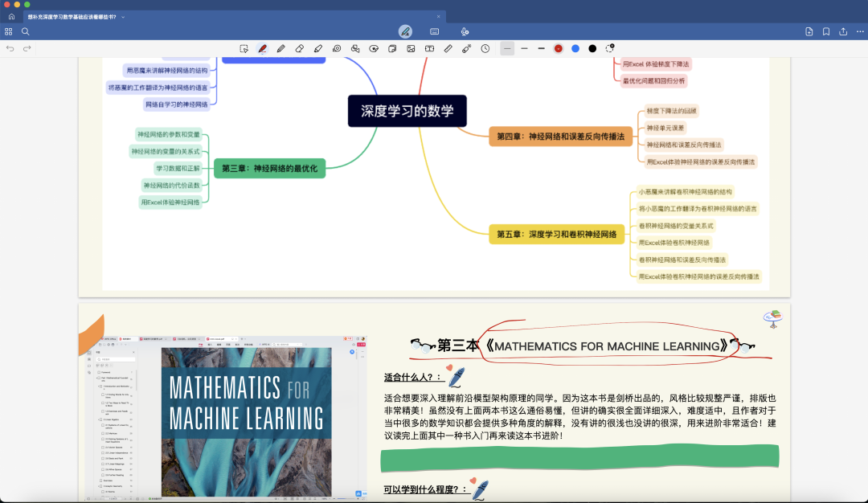The image size is (868, 503).
Task: Select the pencil tool
Action: 280,49
